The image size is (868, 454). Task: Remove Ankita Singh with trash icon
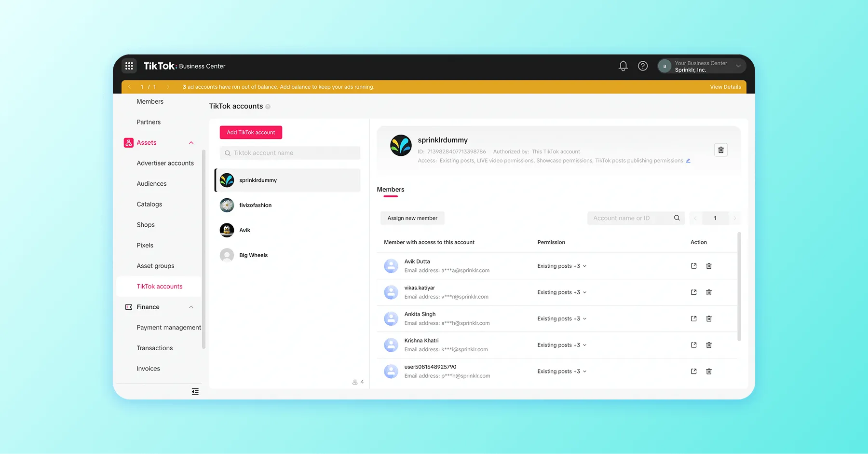pos(709,319)
